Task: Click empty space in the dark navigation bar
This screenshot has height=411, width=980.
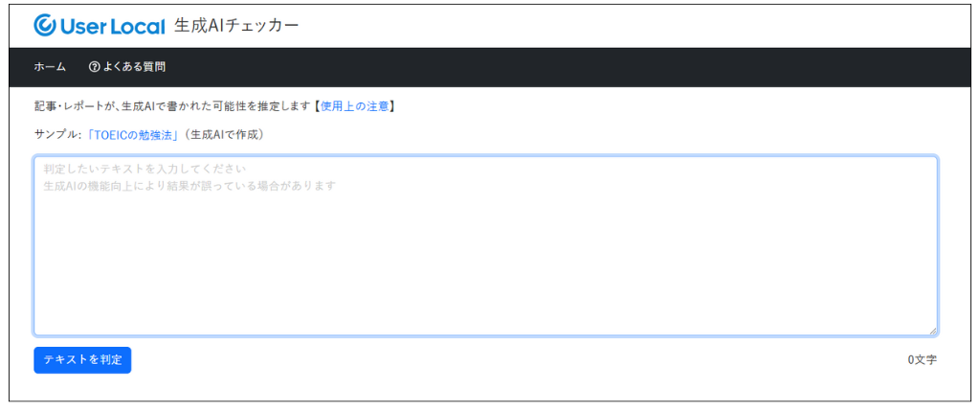Action: click(574, 67)
